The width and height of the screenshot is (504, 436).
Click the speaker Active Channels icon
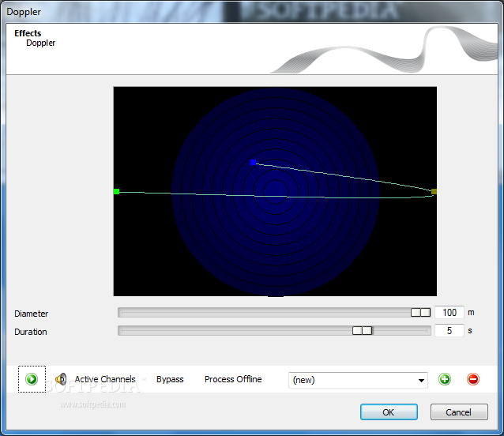[x=61, y=379]
